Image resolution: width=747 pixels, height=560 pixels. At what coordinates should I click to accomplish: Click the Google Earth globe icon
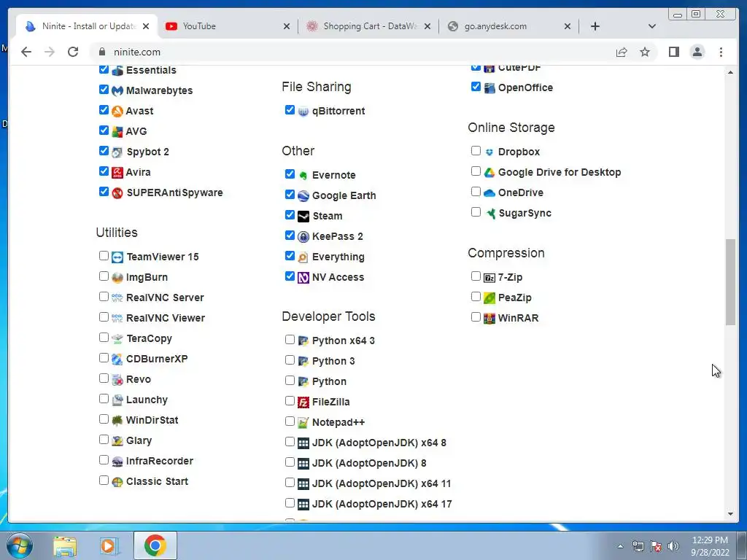(303, 195)
